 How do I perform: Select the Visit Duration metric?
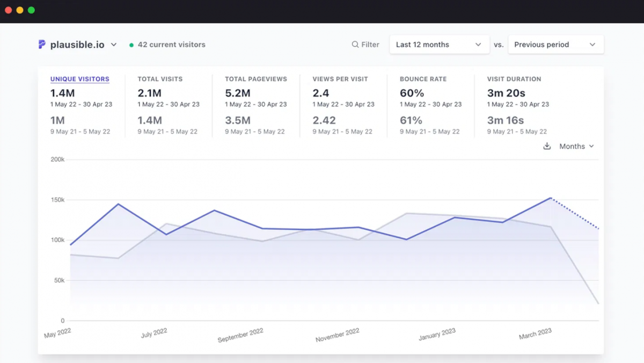[514, 79]
